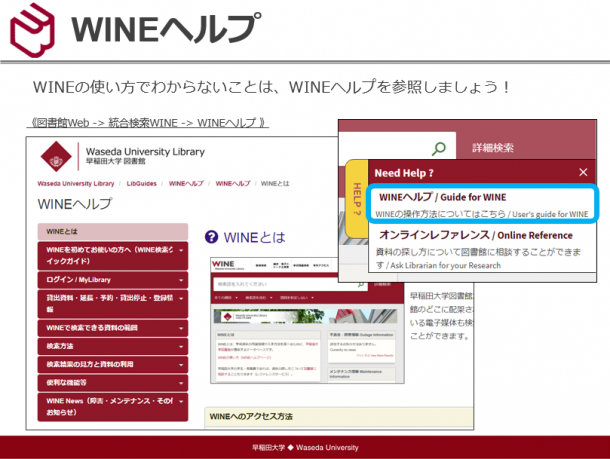Click the 詳細検索 advanced search link
Screen dimensions: 610x459
pos(493,148)
